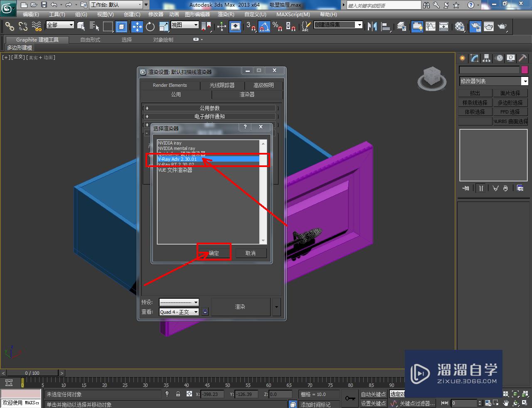The image size is (532, 408).
Task: Click the Unlink Selection icon
Action: 23,27
